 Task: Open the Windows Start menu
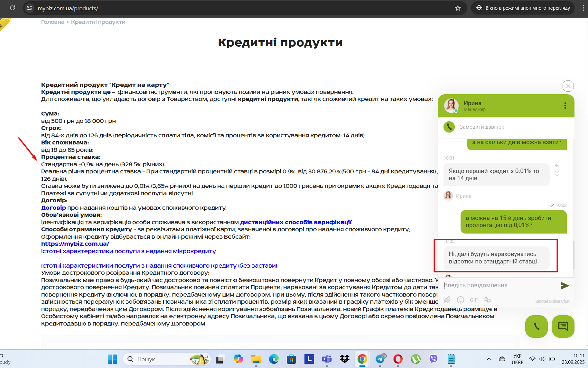pos(112,359)
